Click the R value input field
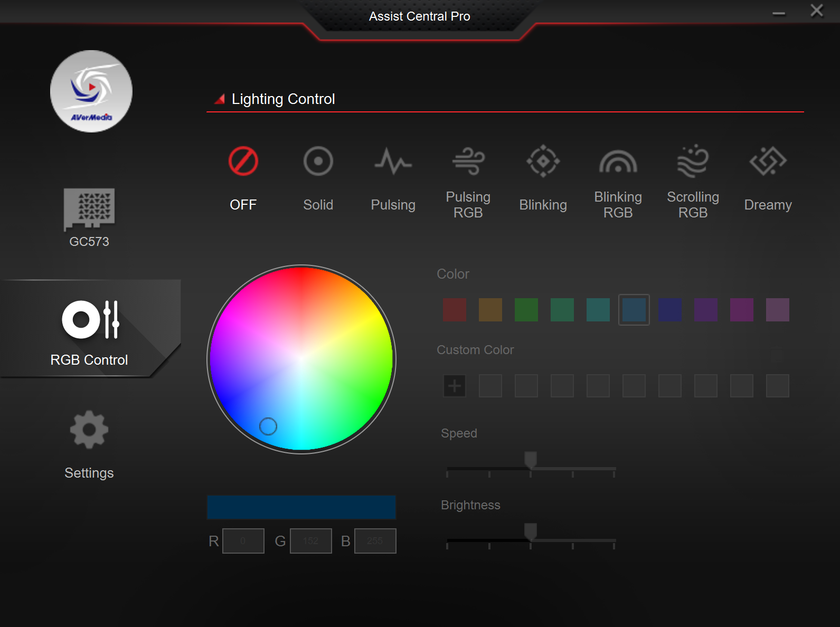The width and height of the screenshot is (840, 627). tap(243, 541)
